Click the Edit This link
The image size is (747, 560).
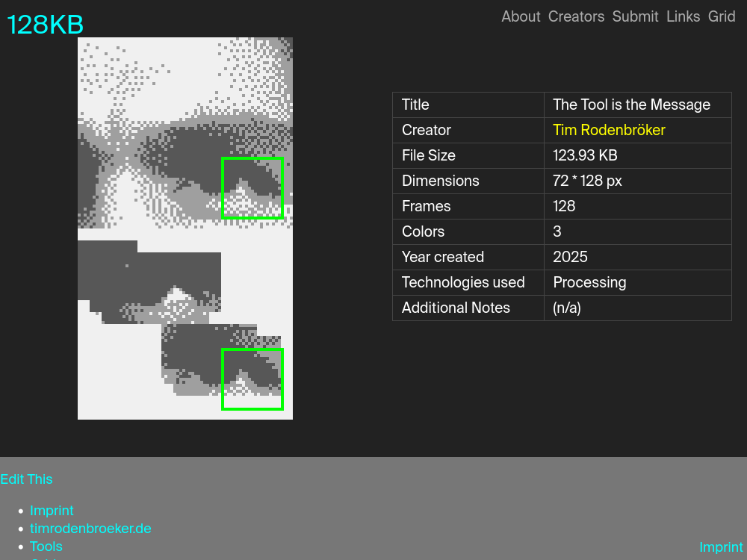click(26, 479)
